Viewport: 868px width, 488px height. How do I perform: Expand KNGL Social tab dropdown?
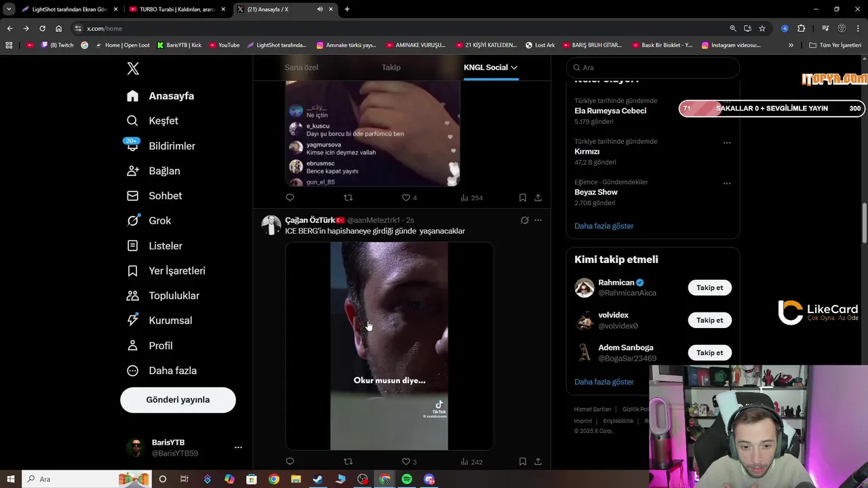click(514, 67)
